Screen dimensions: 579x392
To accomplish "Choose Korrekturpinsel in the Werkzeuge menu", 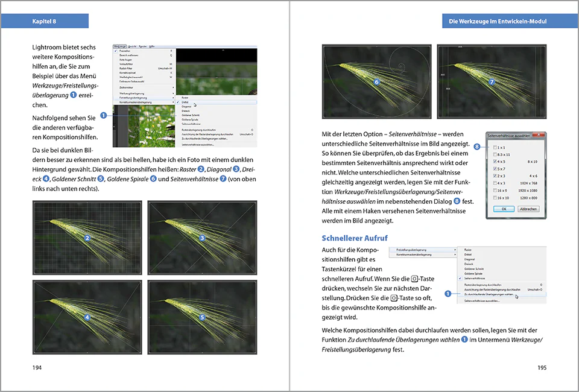I will 144,73.
